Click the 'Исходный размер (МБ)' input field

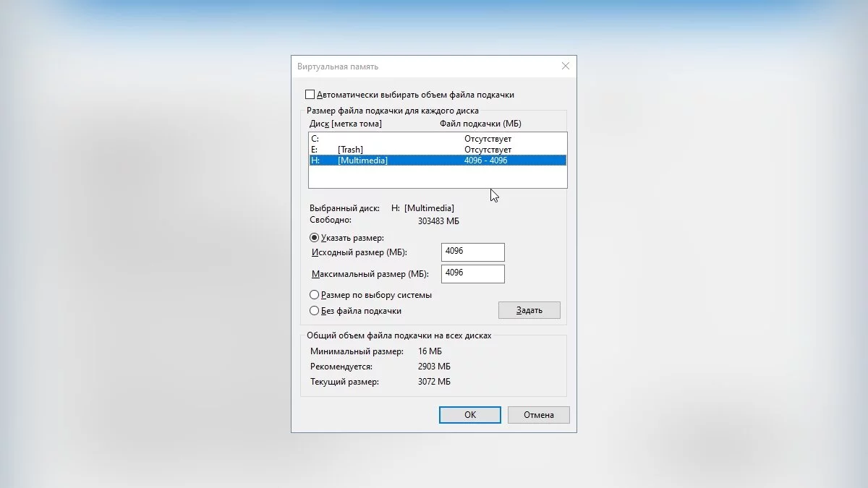pos(472,252)
